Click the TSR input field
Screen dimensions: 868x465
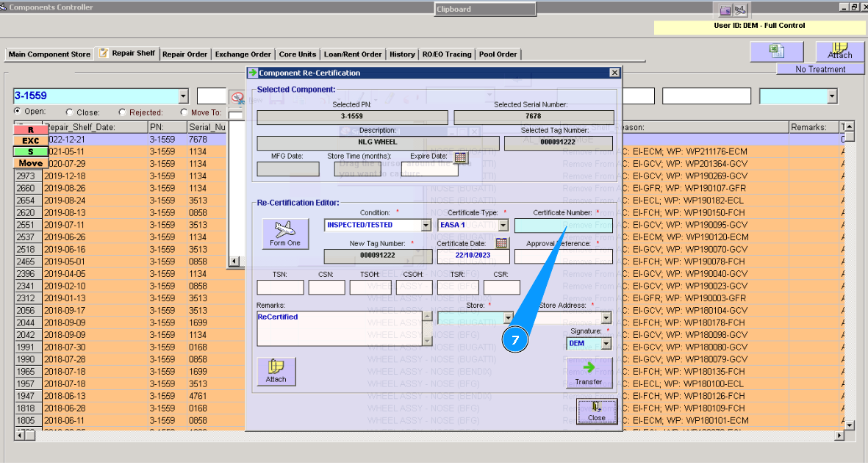[458, 287]
